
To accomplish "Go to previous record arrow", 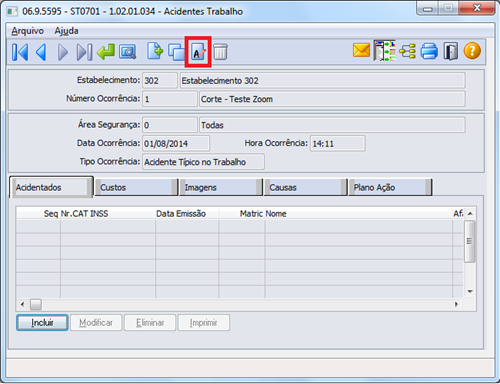I will pyautogui.click(x=41, y=52).
